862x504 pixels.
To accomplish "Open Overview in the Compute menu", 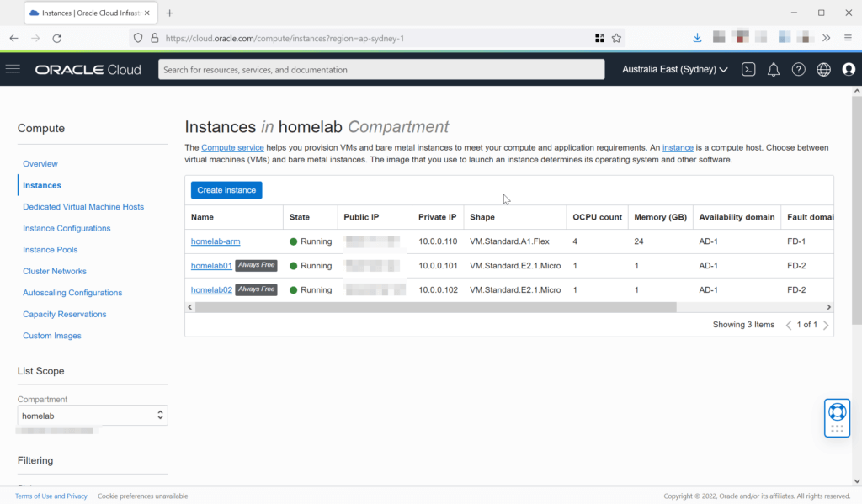I will [40, 164].
